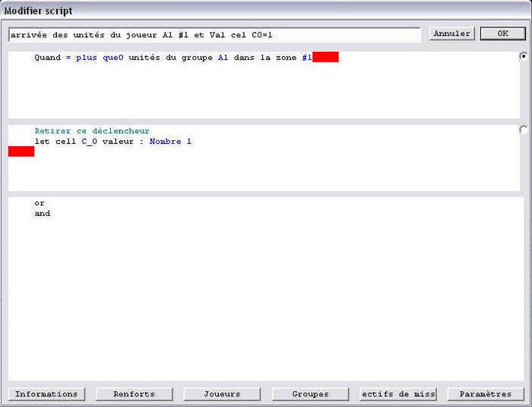Open the Renforts tab
The height and width of the screenshot is (407, 532).
pyautogui.click(x=134, y=394)
